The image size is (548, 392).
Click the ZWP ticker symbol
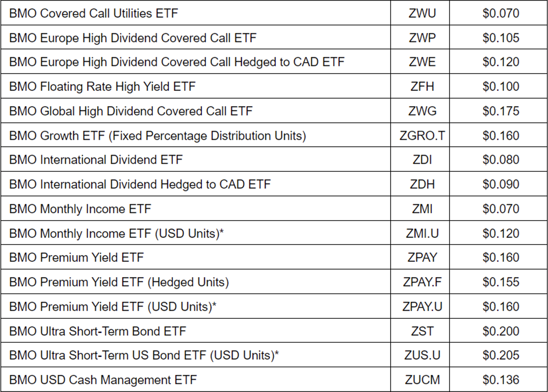422,38
